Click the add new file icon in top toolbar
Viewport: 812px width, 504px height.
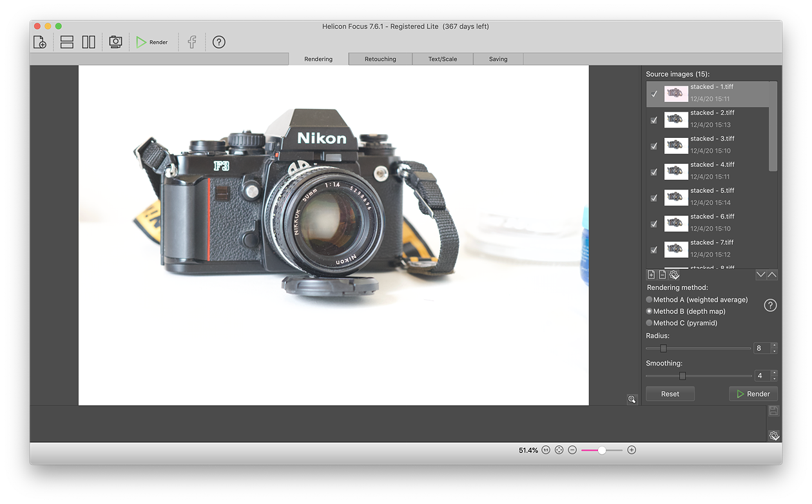click(x=39, y=43)
